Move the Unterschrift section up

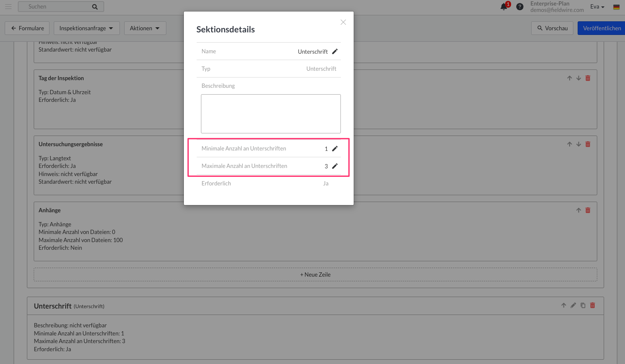point(564,306)
